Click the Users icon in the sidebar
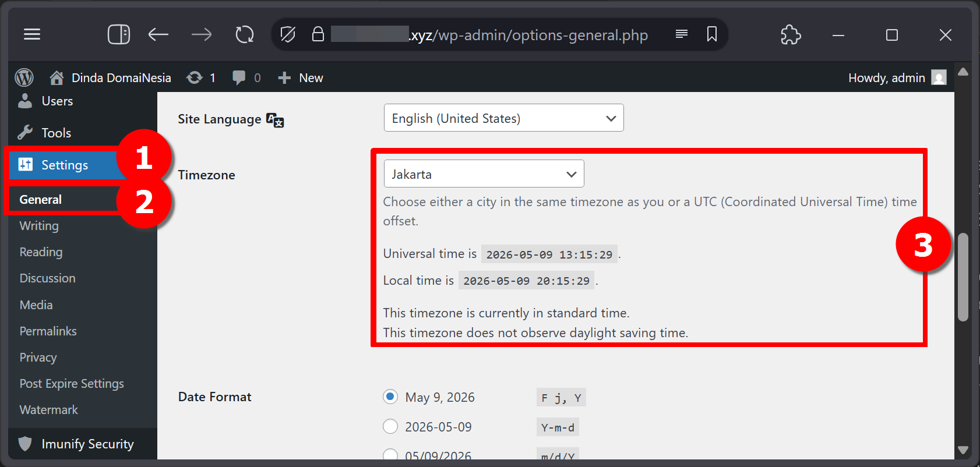 pyautogui.click(x=25, y=101)
